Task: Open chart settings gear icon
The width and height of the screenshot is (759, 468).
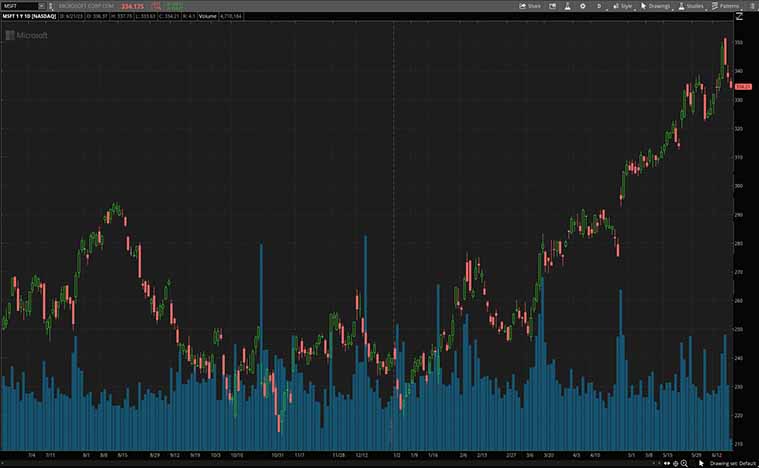Action: coord(583,6)
